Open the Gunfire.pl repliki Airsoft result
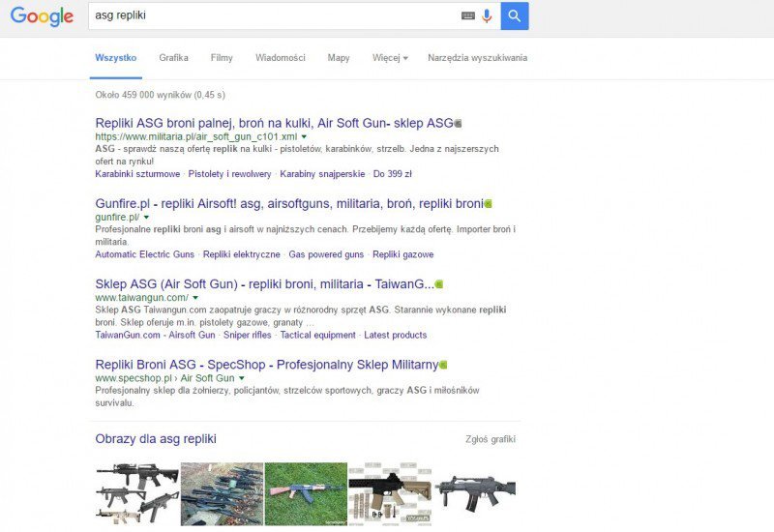The width and height of the screenshot is (774, 532). (x=289, y=203)
